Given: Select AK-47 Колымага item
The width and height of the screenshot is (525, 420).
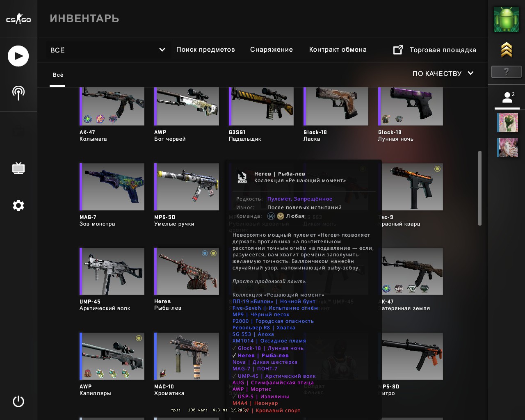Looking at the screenshot, I should click(112, 106).
